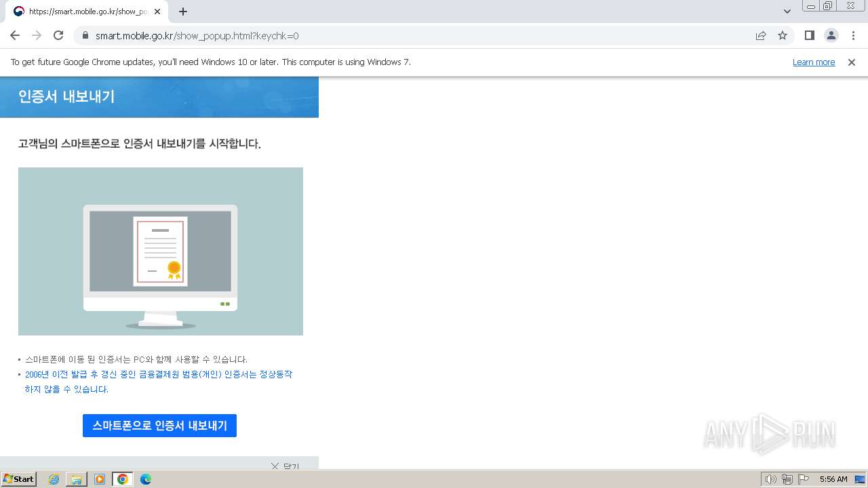
Task: Click the 스마트폰에 이동 된 인증서 note
Action: [136, 359]
